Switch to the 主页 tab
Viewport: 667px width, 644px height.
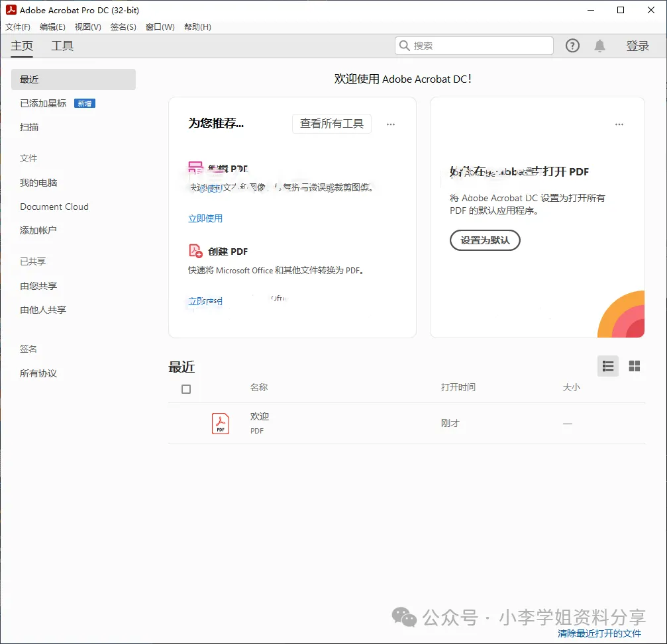[x=22, y=46]
